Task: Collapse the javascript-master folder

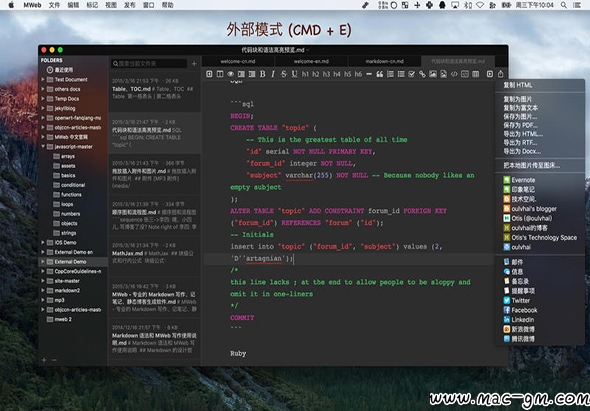Action: [x=43, y=147]
